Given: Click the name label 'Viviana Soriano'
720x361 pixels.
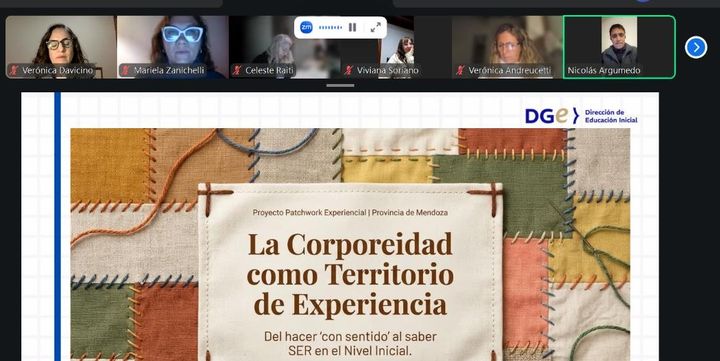Looking at the screenshot, I should pyautogui.click(x=388, y=71).
